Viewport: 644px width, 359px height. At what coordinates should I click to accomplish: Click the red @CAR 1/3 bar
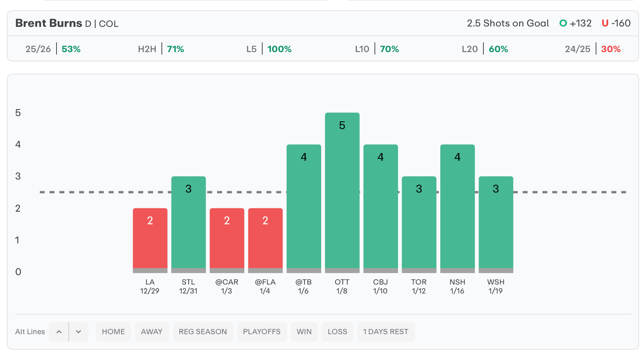click(x=227, y=239)
